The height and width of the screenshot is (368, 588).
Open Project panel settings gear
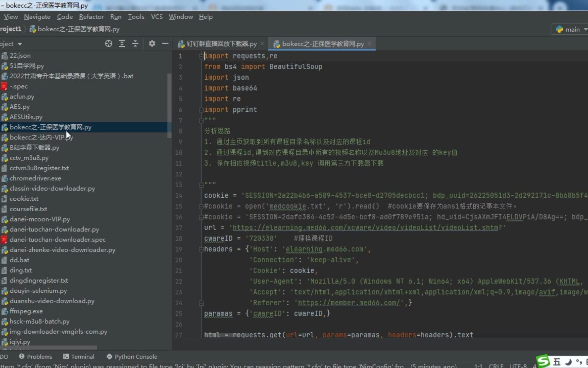click(152, 44)
